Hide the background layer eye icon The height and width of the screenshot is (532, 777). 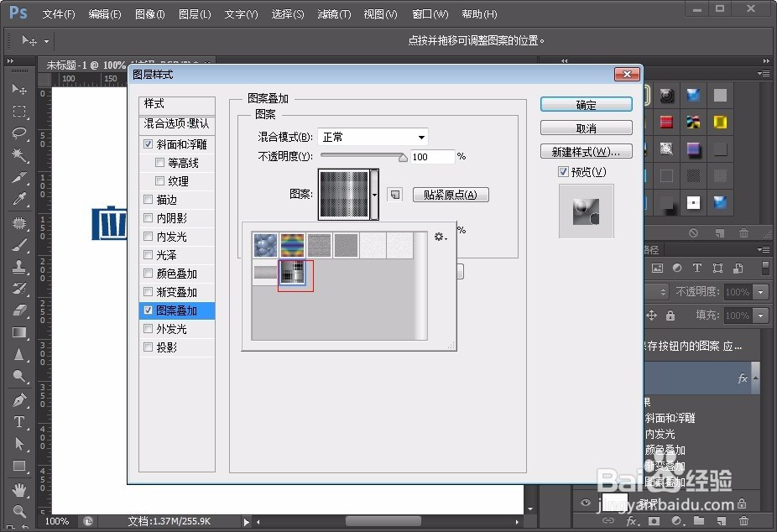(x=585, y=503)
